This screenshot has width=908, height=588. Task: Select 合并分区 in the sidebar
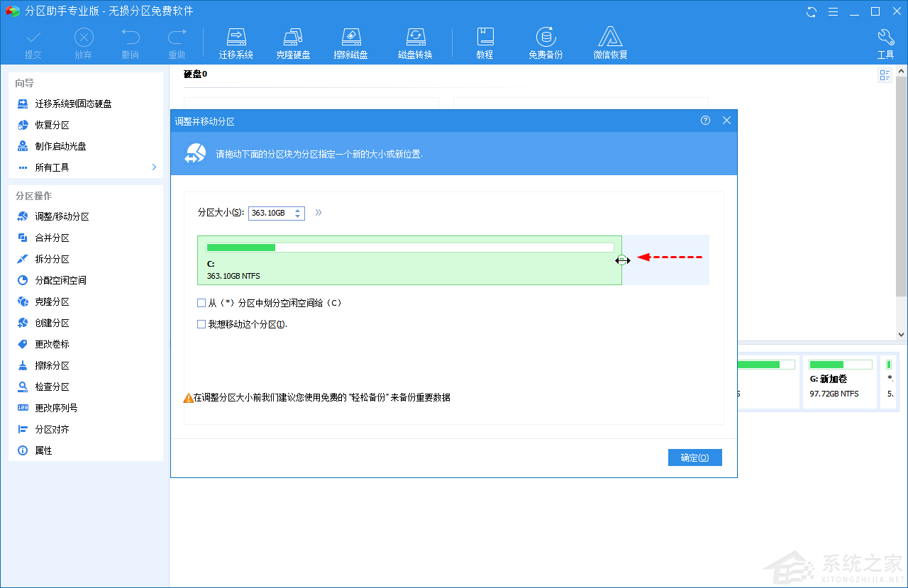click(52, 238)
